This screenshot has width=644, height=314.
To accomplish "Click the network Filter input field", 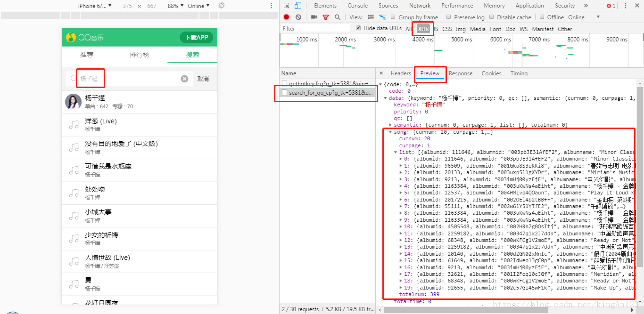I will 316,29.
